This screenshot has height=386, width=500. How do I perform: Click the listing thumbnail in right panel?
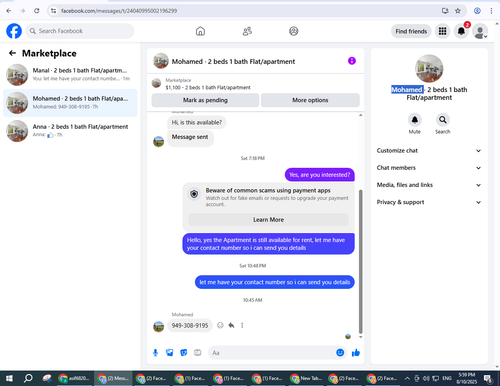click(x=429, y=69)
